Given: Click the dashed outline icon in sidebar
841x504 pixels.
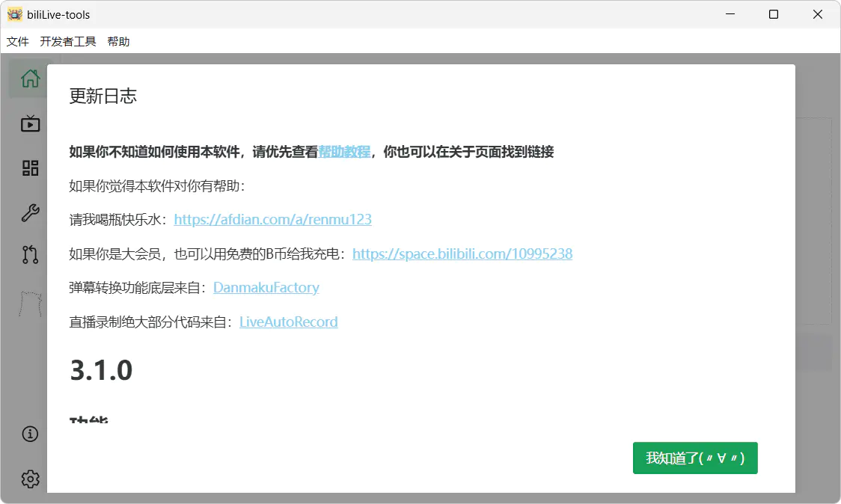Looking at the screenshot, I should point(30,299).
